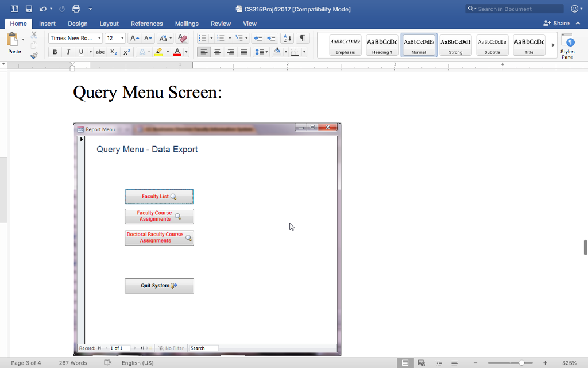Click the Numbering list icon
Screen dimensions: 588x368
[220, 39]
